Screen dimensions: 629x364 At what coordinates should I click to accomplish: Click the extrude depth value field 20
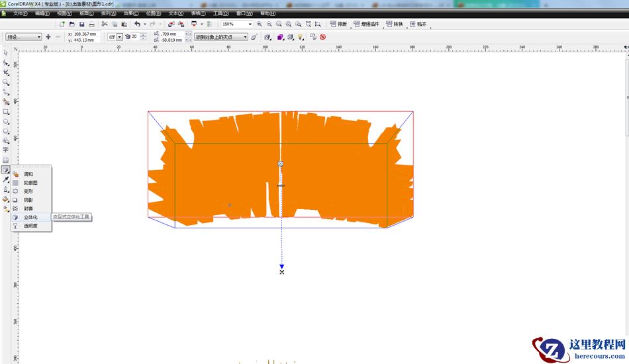135,37
